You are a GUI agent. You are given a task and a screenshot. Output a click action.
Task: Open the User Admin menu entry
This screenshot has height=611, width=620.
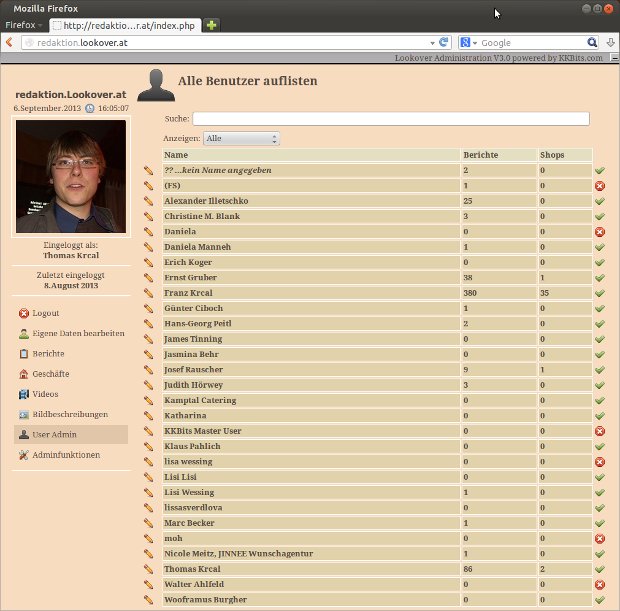tap(71, 434)
